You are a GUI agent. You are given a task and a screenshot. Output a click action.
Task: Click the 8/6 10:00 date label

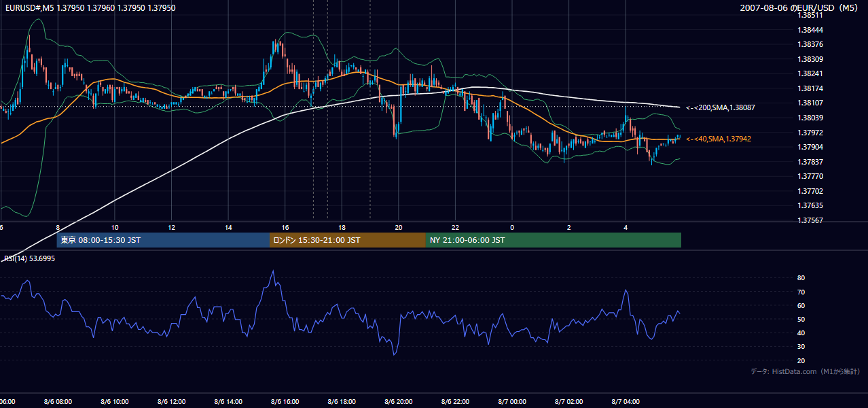(114, 402)
